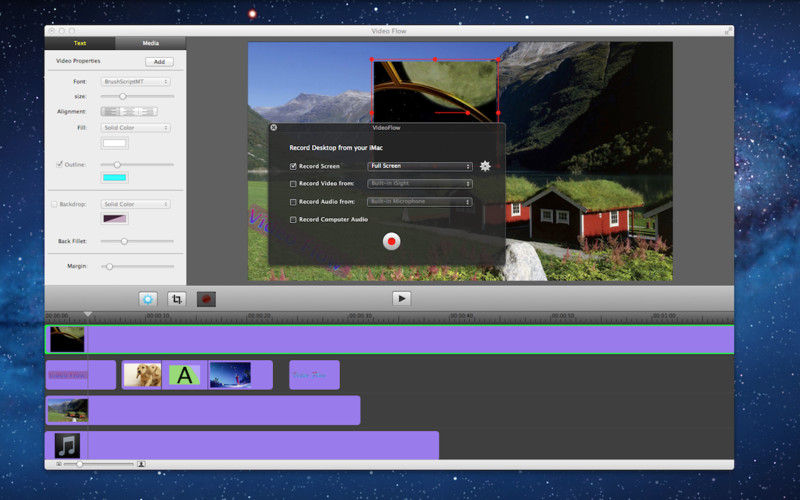Click Record Desktop from your iMac heading
This screenshot has height=500, width=800.
pos(336,148)
